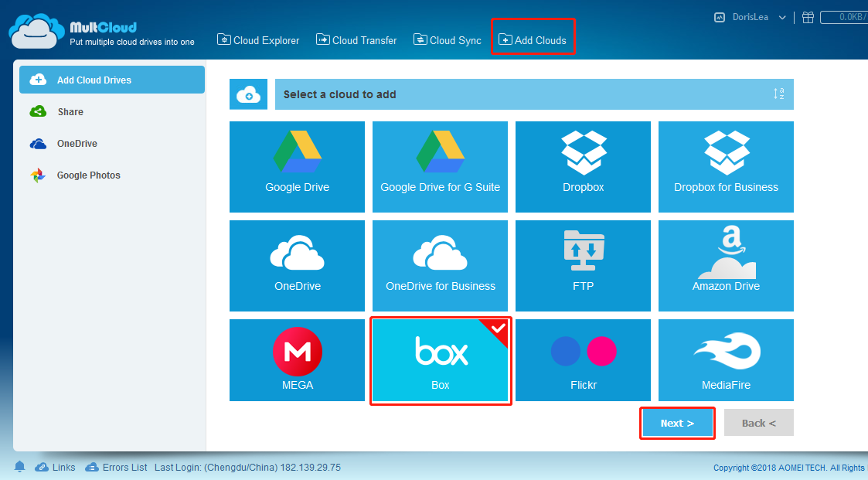This screenshot has height=480, width=868.
Task: Select Add Cloud Drives in the sidebar
Action: pos(112,80)
